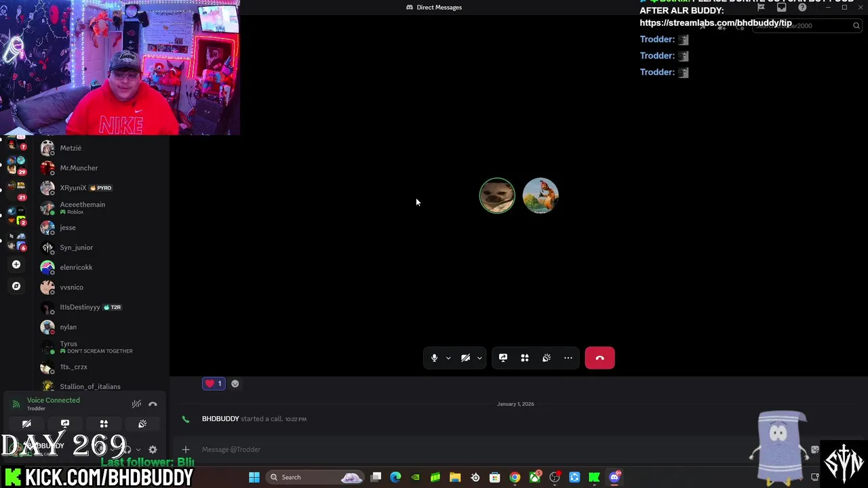Open direct message with nylan

[x=102, y=327]
